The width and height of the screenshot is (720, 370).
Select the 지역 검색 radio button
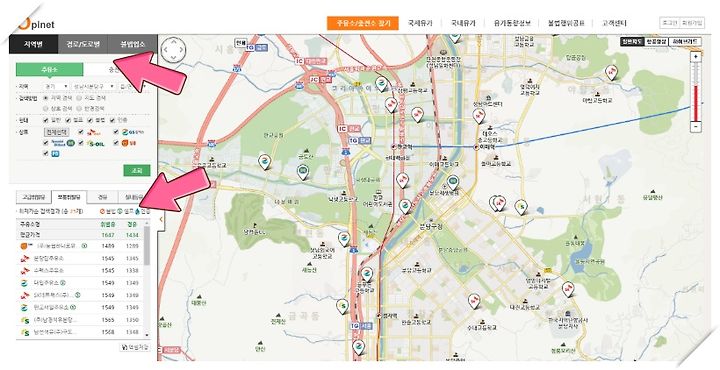46,98
